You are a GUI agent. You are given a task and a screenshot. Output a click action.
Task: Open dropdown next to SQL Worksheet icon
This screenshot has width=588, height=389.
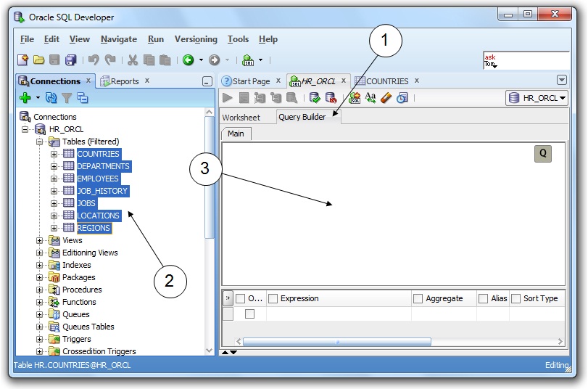(260, 60)
